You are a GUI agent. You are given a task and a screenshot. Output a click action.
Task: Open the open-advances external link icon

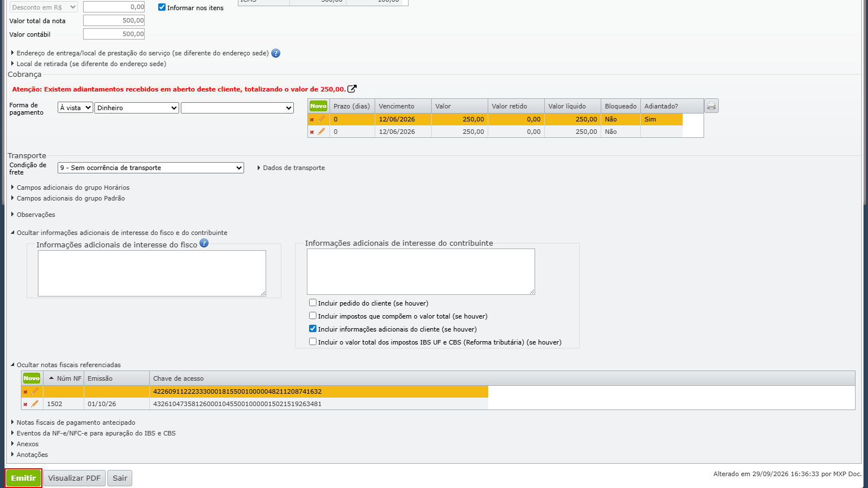point(352,89)
